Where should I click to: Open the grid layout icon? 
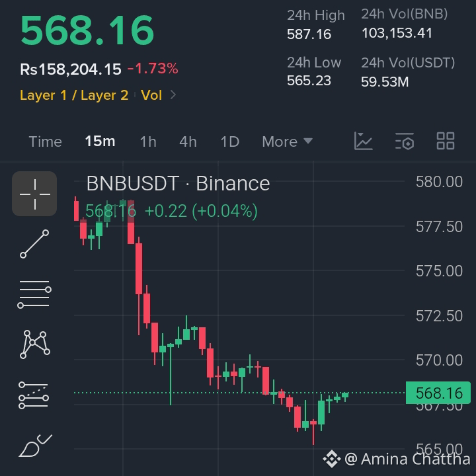pos(446,141)
